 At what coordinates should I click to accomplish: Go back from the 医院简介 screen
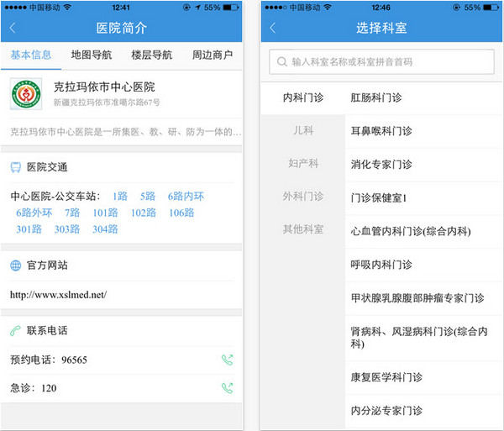coord(13,28)
